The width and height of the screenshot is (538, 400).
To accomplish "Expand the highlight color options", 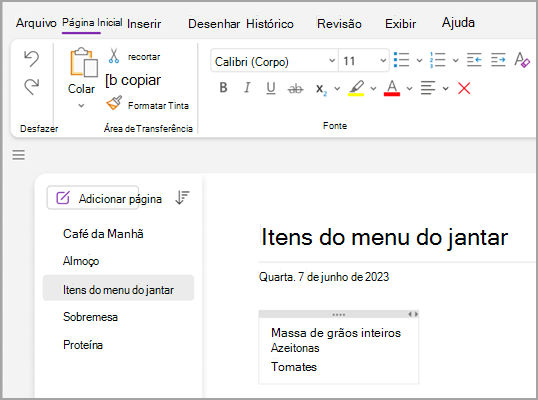I will [373, 89].
